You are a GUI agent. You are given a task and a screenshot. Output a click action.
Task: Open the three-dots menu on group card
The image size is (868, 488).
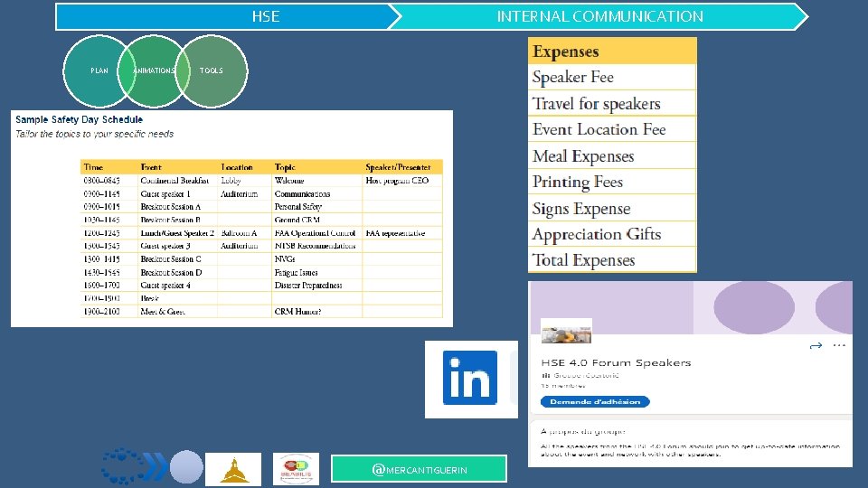(839, 345)
